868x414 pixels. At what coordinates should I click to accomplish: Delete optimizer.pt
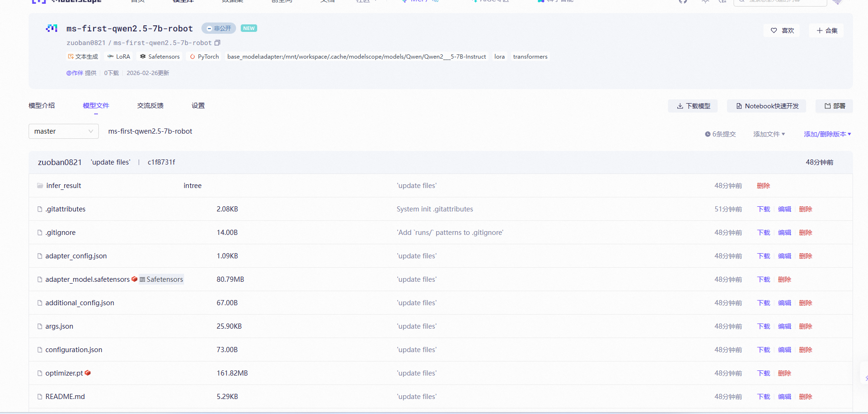pyautogui.click(x=785, y=373)
